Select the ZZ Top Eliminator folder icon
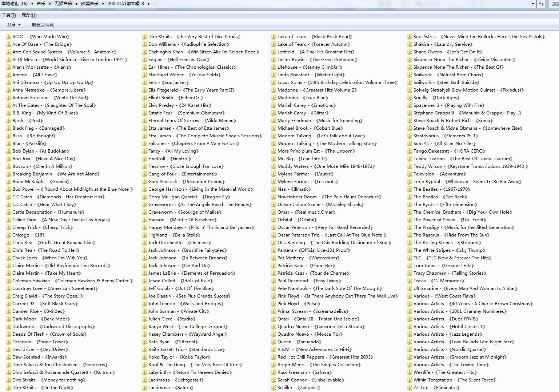The height and width of the screenshot is (392, 559). click(410, 388)
